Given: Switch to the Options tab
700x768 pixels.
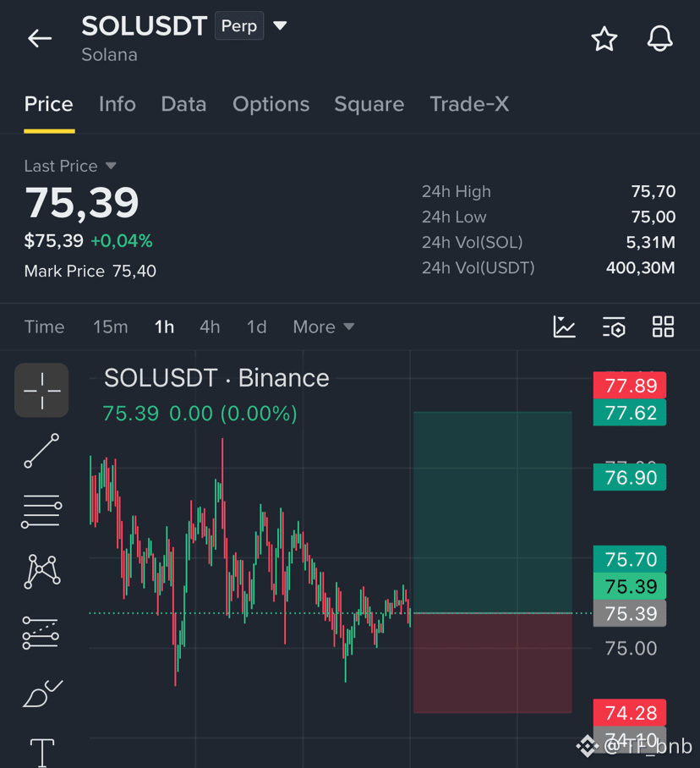Looking at the screenshot, I should (x=271, y=104).
